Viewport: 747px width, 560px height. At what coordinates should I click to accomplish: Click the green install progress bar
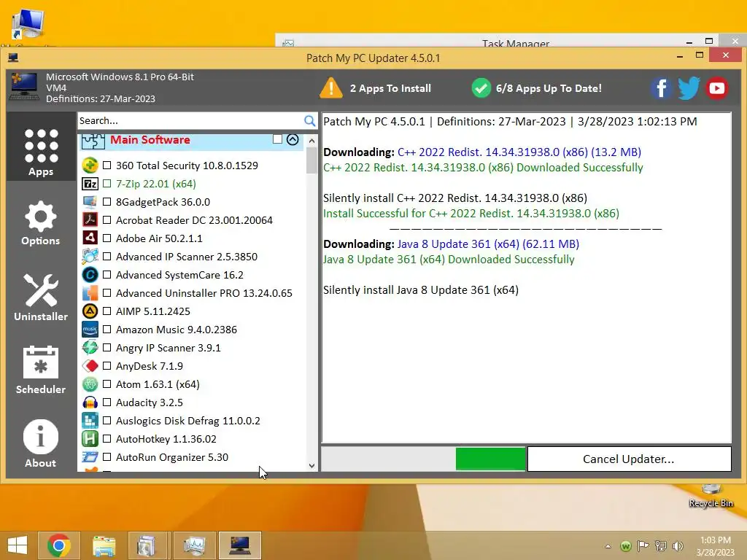[490, 459]
